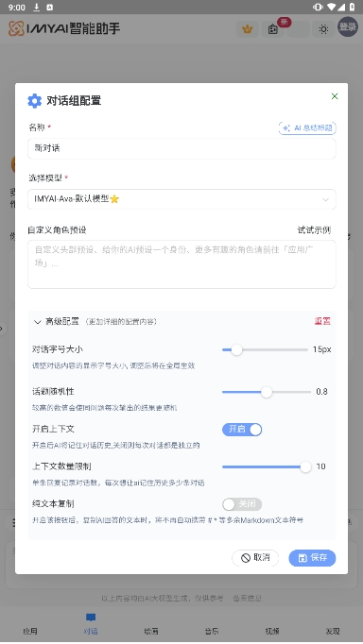Click the model dropdown chevron arrow
This screenshot has width=363, height=644.
(325, 199)
